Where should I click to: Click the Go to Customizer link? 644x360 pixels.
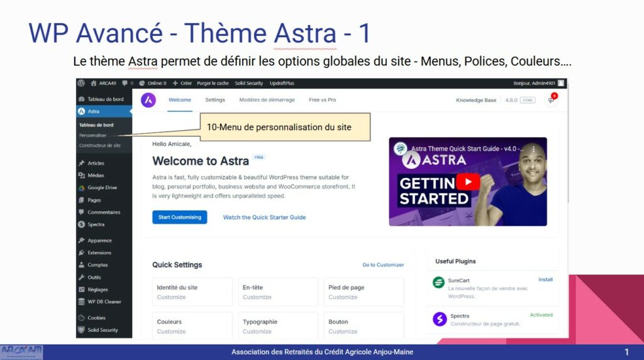click(383, 265)
